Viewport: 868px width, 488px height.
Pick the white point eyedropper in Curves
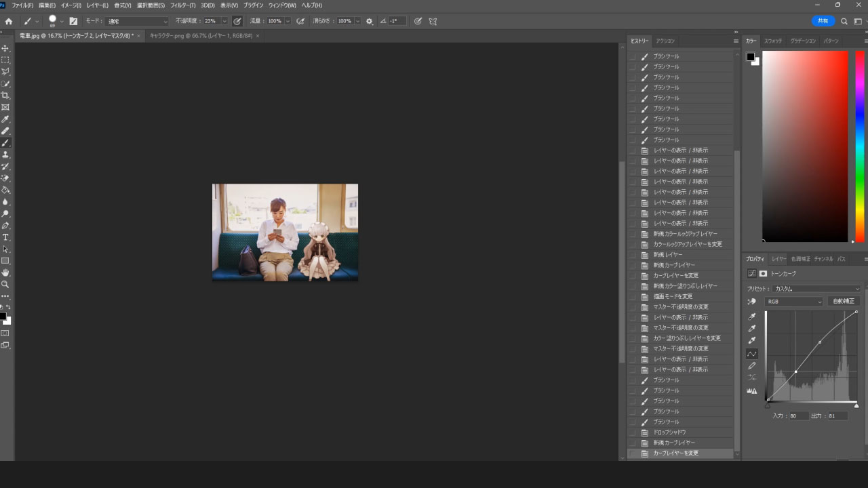pyautogui.click(x=752, y=341)
